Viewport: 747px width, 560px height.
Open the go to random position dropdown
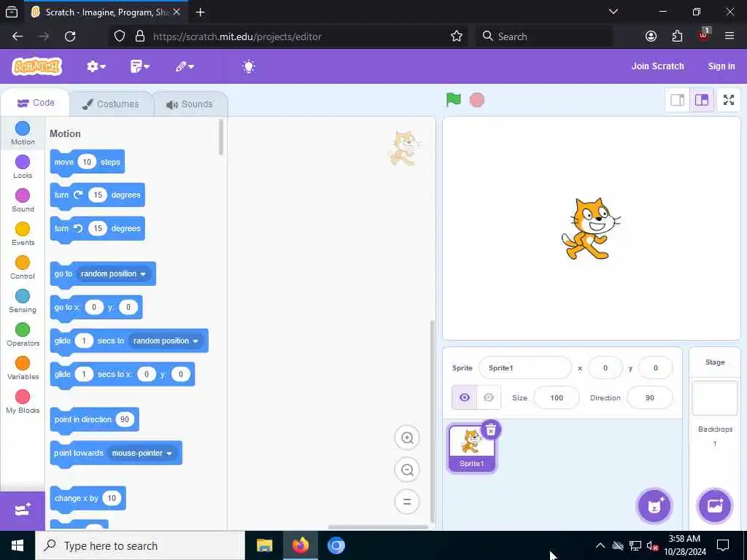click(113, 274)
